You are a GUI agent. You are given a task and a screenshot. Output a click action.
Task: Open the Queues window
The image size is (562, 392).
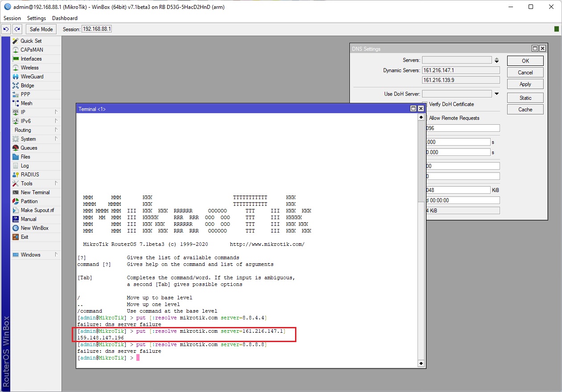coord(29,148)
